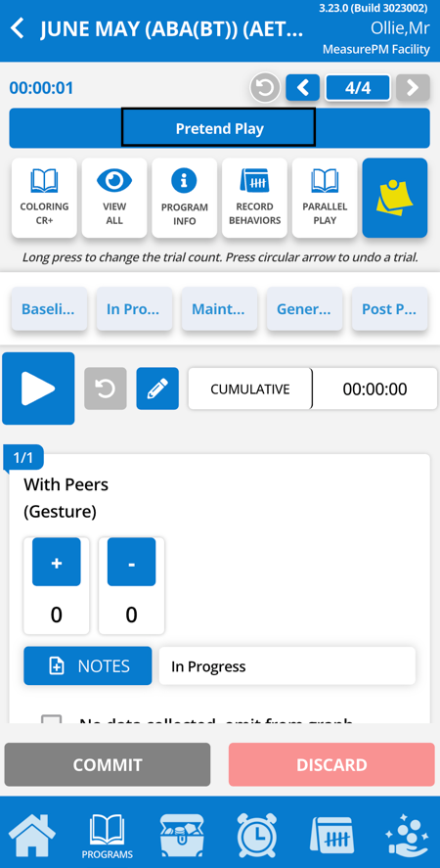
Task: Open the treasure chest rewards screen
Action: click(x=182, y=835)
